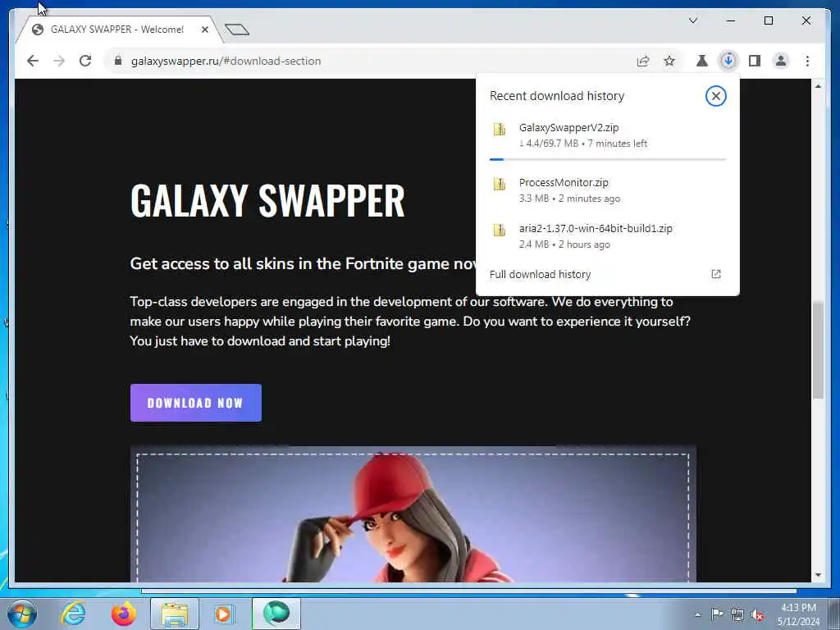Close the recent download history popup
Image resolution: width=840 pixels, height=630 pixels.
click(715, 96)
